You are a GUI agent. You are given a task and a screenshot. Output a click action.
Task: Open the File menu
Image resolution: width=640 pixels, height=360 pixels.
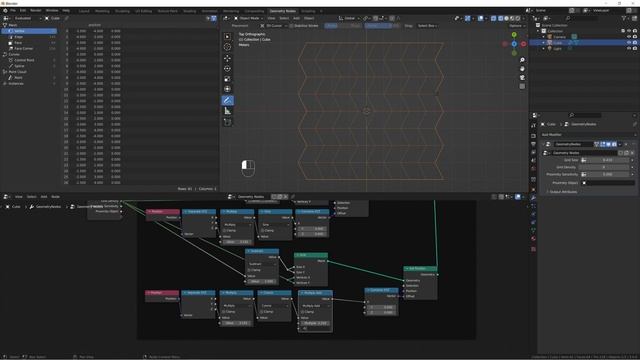[x=13, y=11]
